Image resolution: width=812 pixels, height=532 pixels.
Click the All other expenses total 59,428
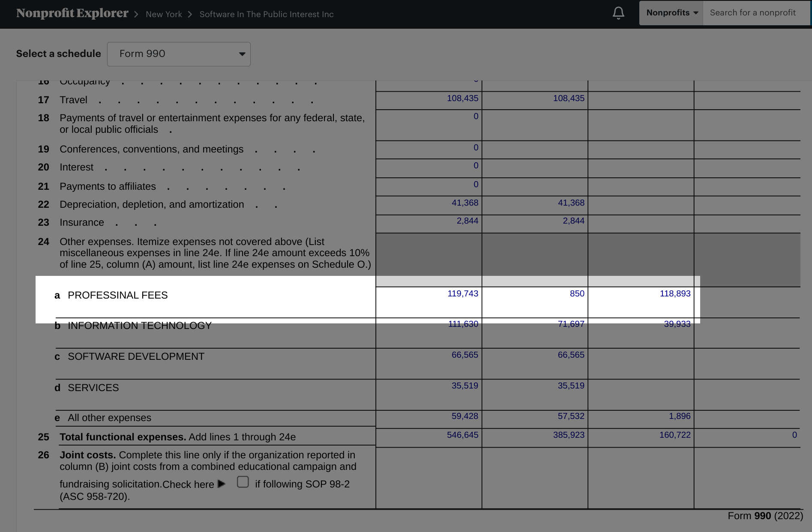click(x=464, y=416)
